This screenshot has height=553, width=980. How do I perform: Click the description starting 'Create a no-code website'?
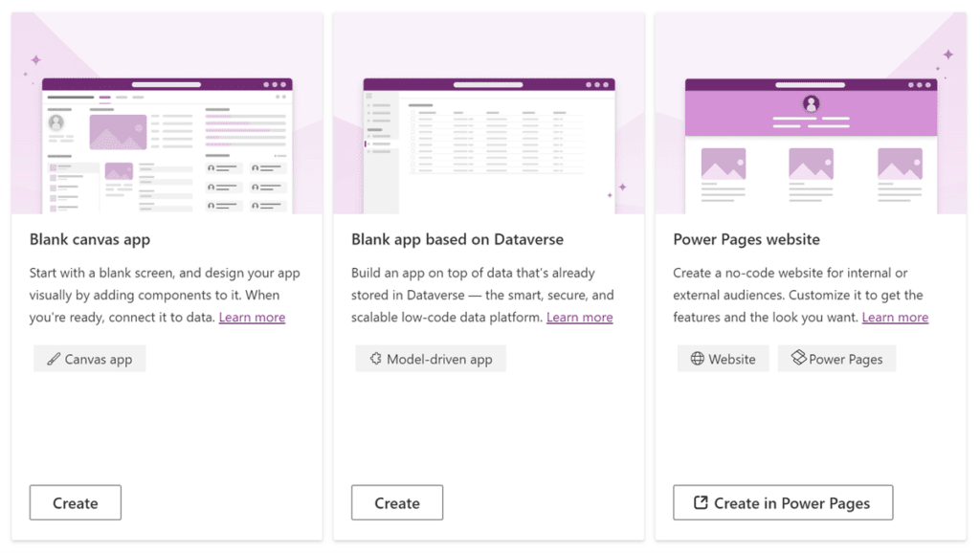(x=801, y=295)
